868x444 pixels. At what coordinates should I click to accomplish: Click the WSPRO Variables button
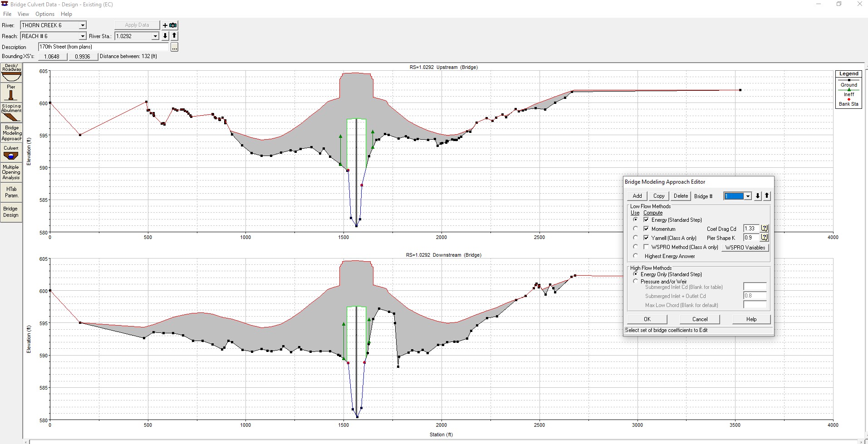pos(745,248)
